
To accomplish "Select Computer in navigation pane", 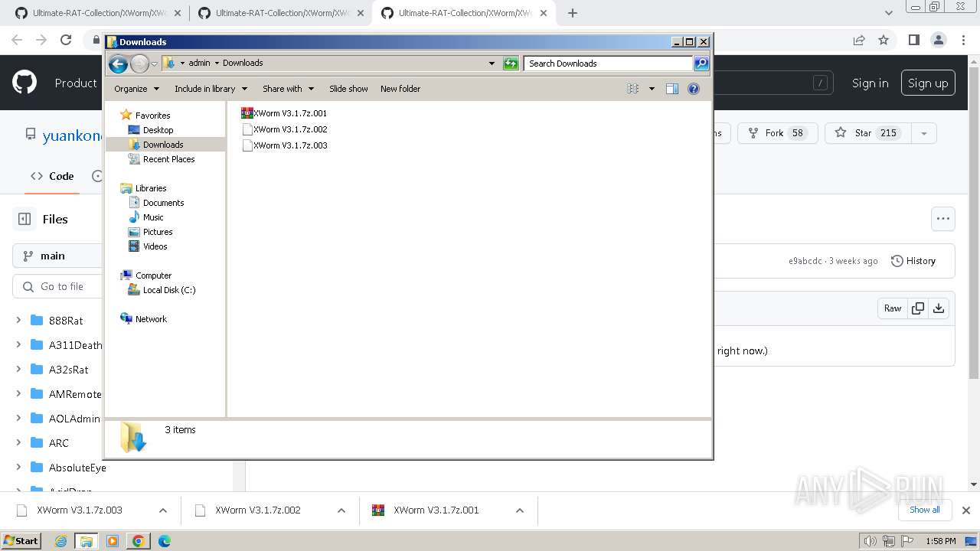I will (153, 275).
